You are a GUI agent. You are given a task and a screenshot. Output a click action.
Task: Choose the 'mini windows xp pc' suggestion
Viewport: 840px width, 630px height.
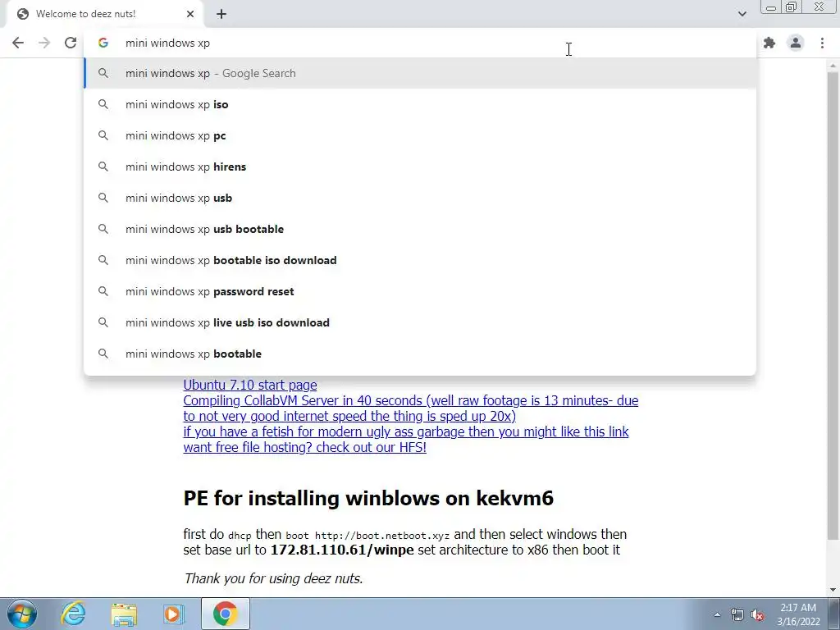420,135
